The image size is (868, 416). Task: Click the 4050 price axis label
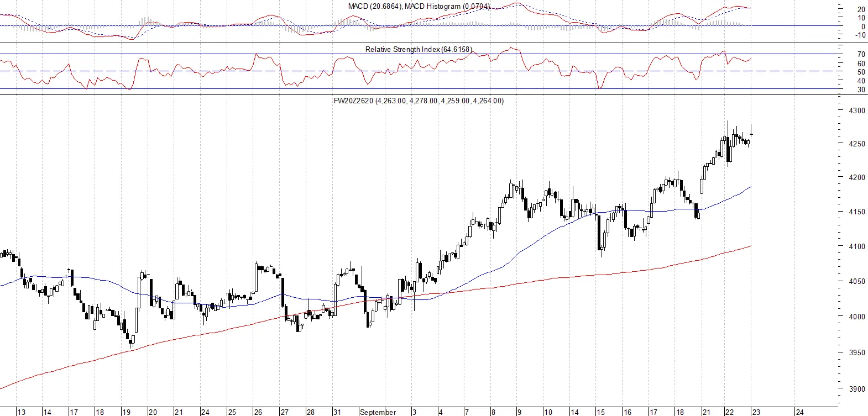point(857,281)
